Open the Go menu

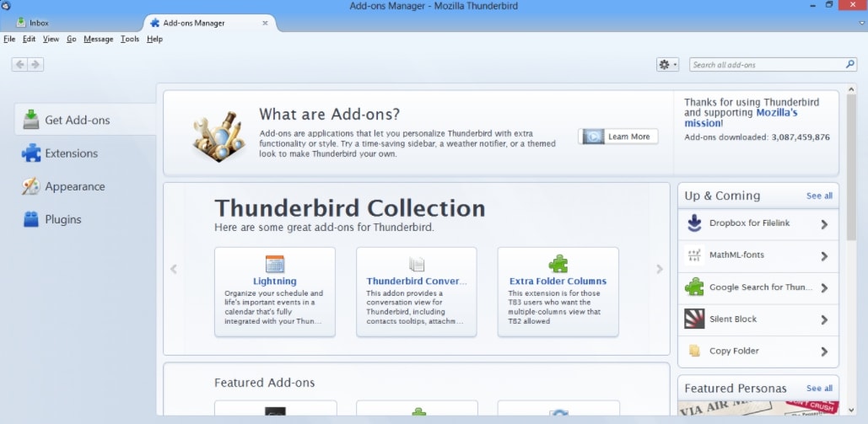(72, 39)
